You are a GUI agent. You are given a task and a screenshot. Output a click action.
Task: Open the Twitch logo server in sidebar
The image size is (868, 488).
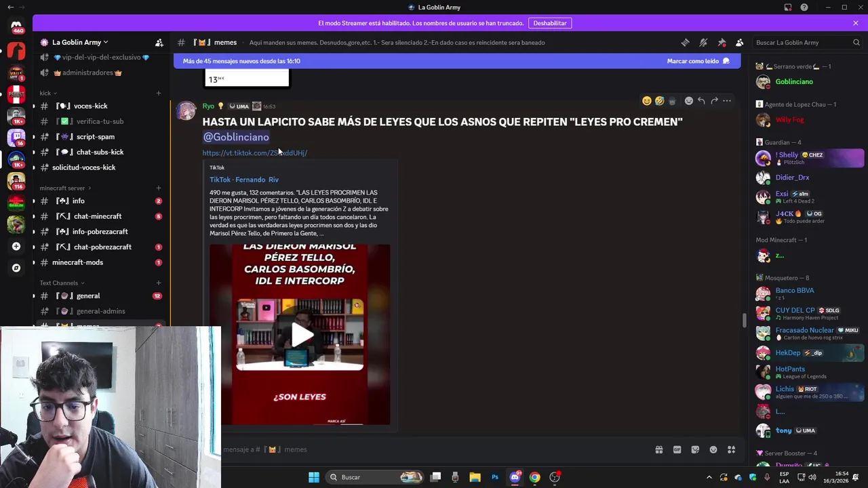coord(16,137)
